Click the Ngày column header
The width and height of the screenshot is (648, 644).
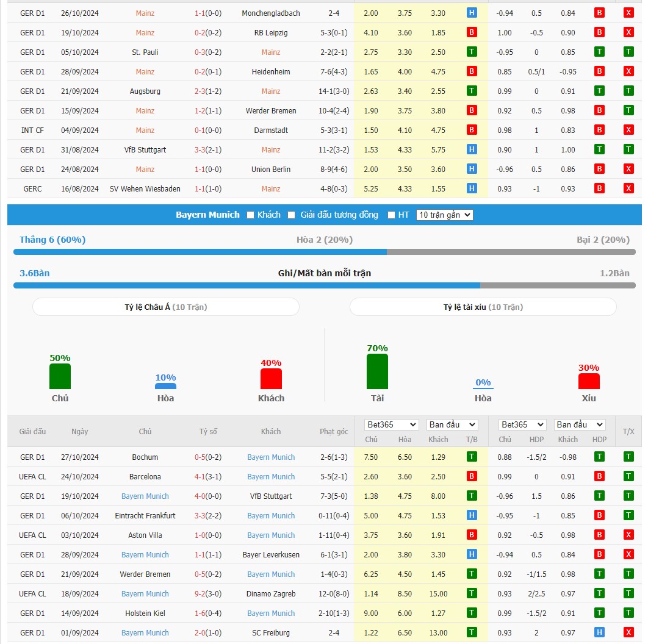click(80, 431)
